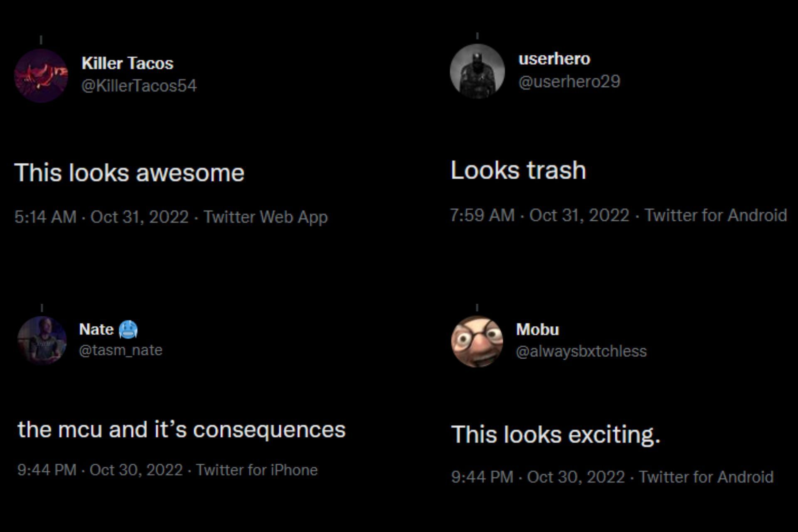Select the userhero display name
Image resolution: width=798 pixels, height=532 pixels.
(x=554, y=59)
